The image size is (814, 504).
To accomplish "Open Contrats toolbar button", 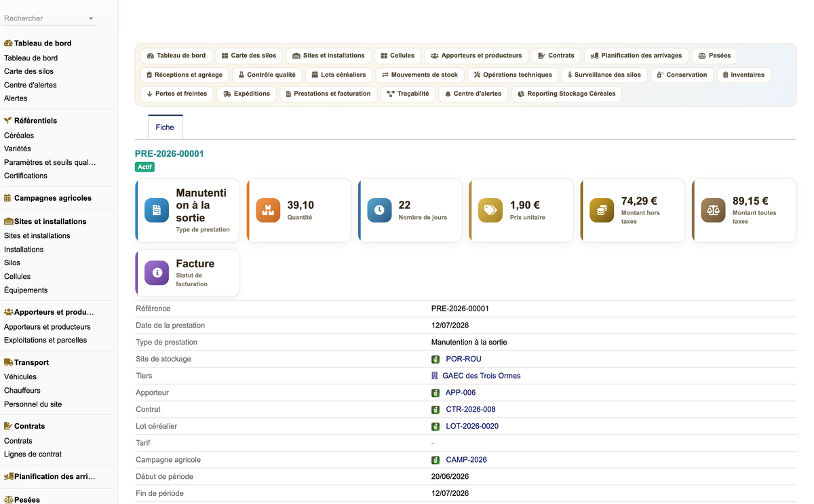I will tap(556, 56).
